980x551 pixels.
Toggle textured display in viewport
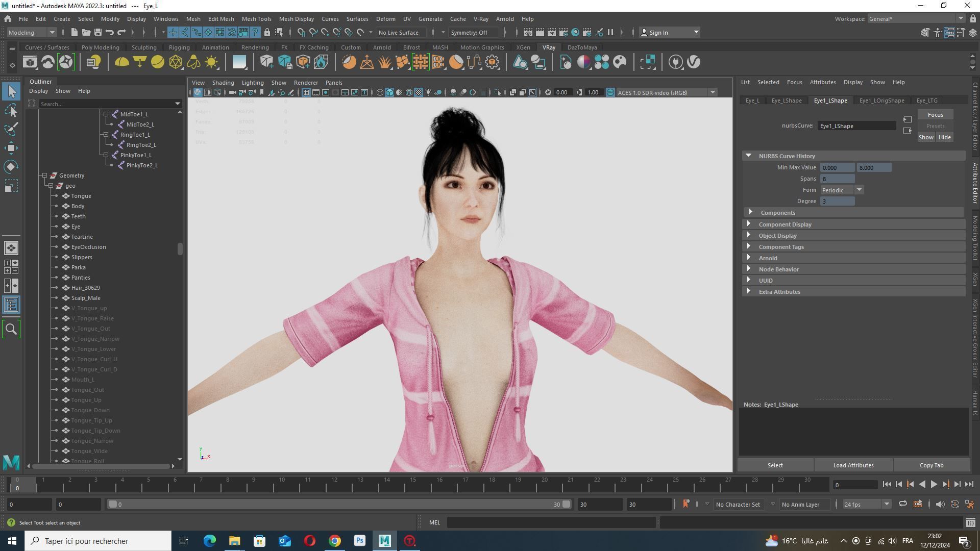(419, 92)
